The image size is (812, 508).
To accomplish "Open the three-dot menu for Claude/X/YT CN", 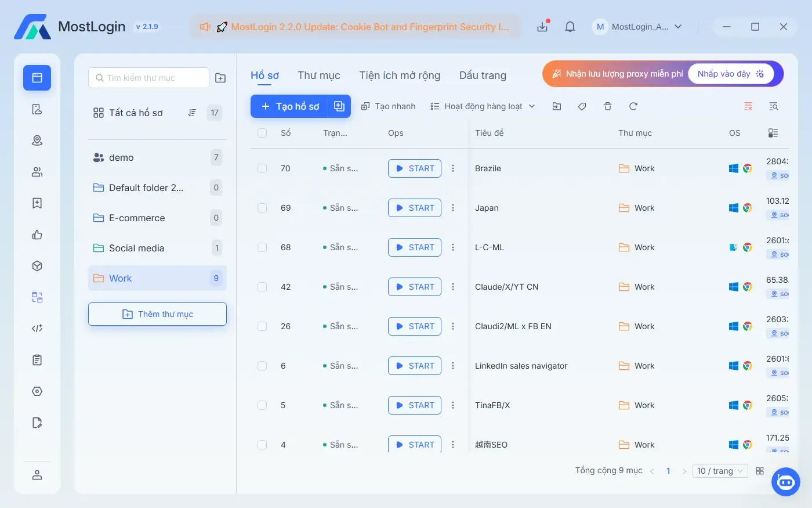I will tap(453, 287).
